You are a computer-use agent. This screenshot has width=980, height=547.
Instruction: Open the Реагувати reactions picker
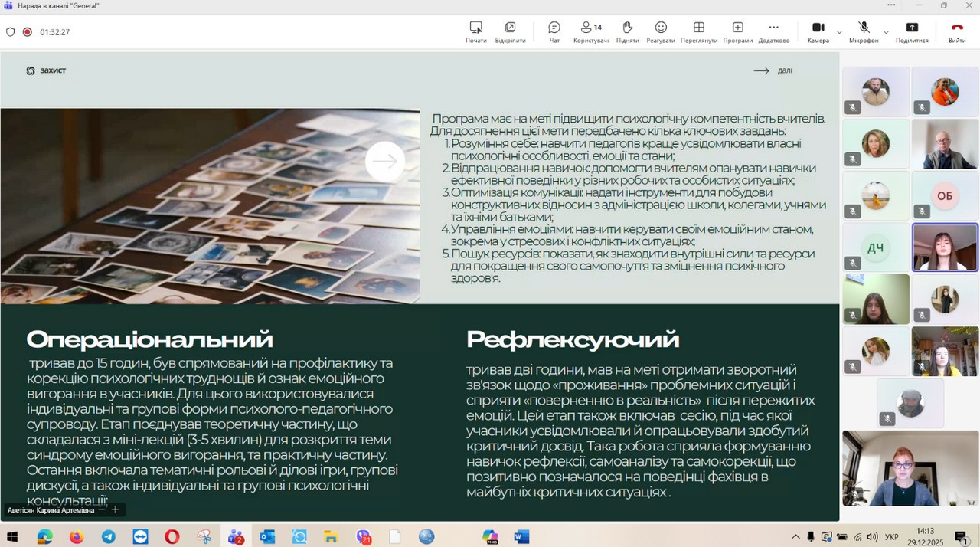point(660,31)
